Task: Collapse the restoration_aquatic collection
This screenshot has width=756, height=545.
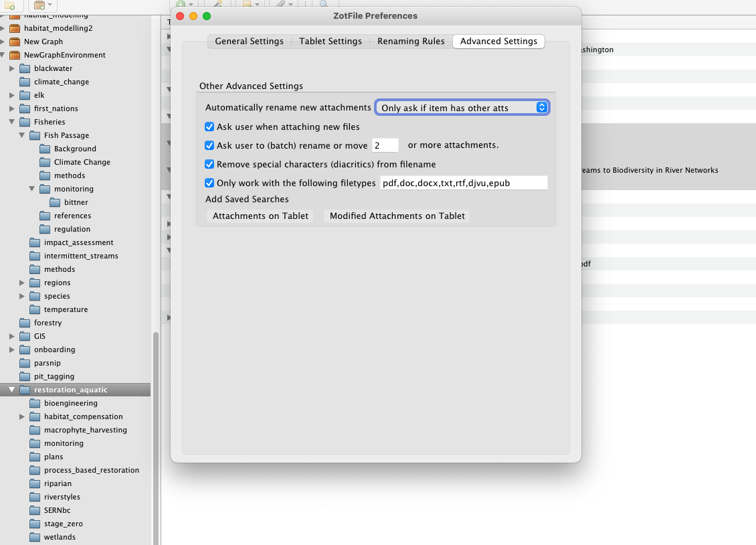Action: pos(12,390)
